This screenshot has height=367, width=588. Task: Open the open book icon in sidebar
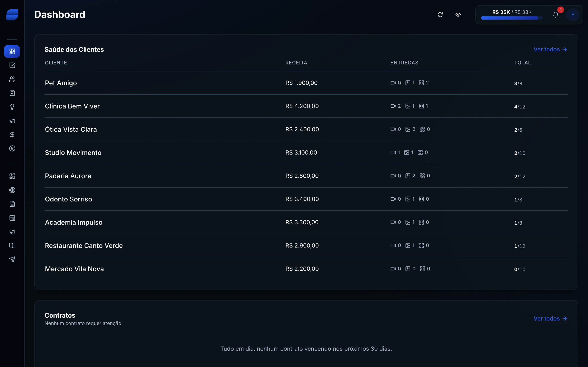pyautogui.click(x=12, y=245)
